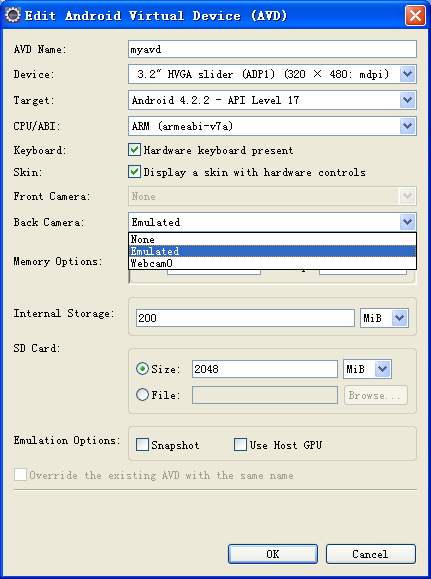Uncheck Display a skin with hardware controls
The image size is (431, 579).
[134, 172]
